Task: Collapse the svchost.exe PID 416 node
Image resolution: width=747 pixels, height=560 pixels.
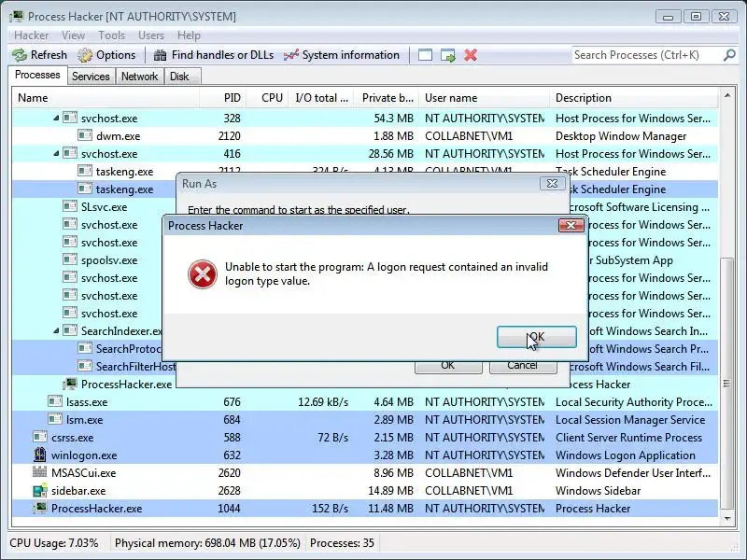Action: [56, 153]
